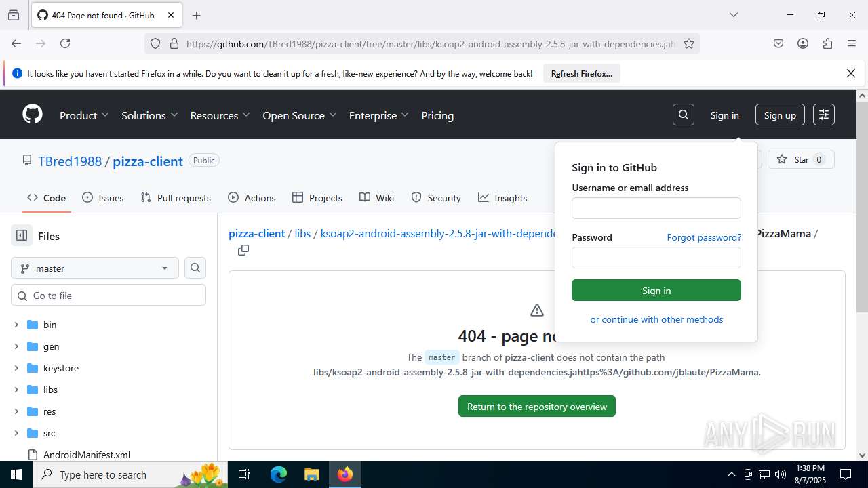Focus the Password field
Image resolution: width=868 pixels, height=488 pixels.
point(656,258)
